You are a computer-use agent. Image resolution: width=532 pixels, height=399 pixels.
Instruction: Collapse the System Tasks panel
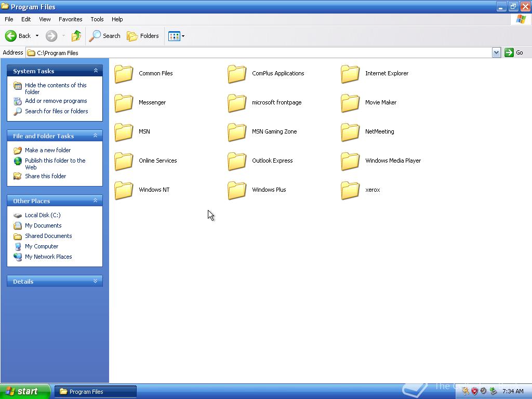96,71
